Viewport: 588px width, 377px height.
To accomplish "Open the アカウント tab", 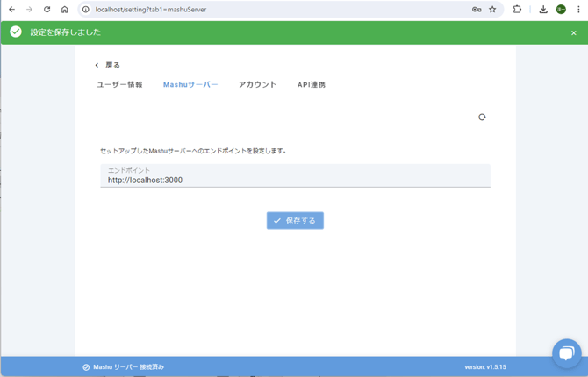I will pos(257,85).
